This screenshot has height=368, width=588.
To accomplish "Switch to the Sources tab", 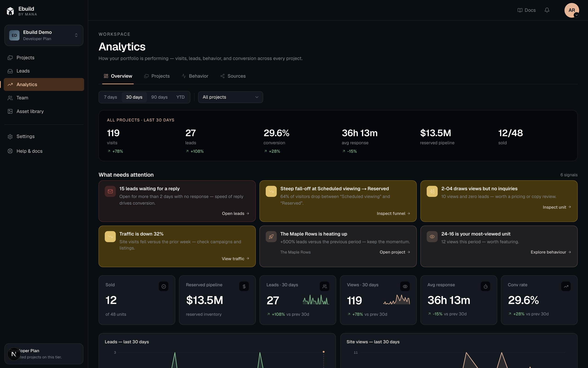I will [x=233, y=76].
